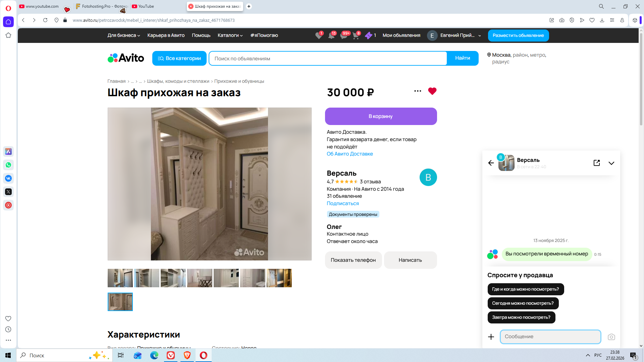Collapse the Версаль chat with chevron
This screenshot has width=644, height=362.
pos(611,163)
